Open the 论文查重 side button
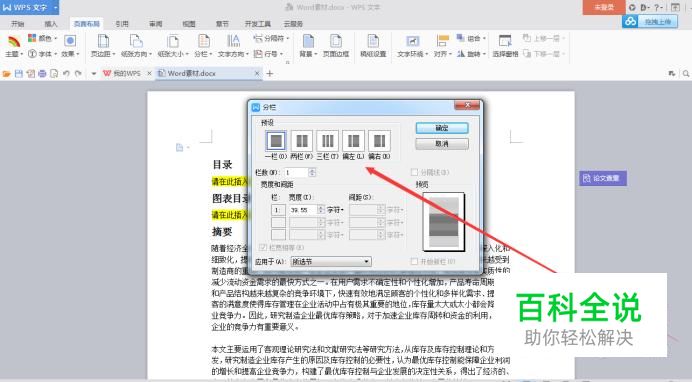692x382 pixels. point(603,178)
